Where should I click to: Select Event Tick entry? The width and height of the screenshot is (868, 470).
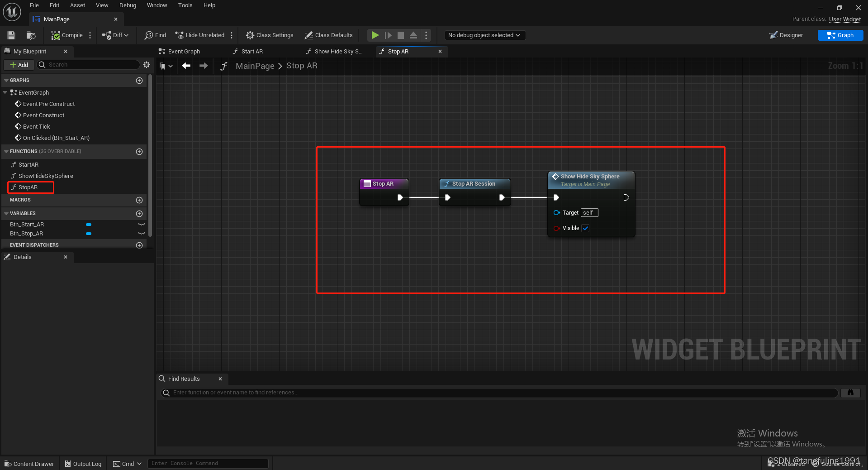tap(36, 127)
